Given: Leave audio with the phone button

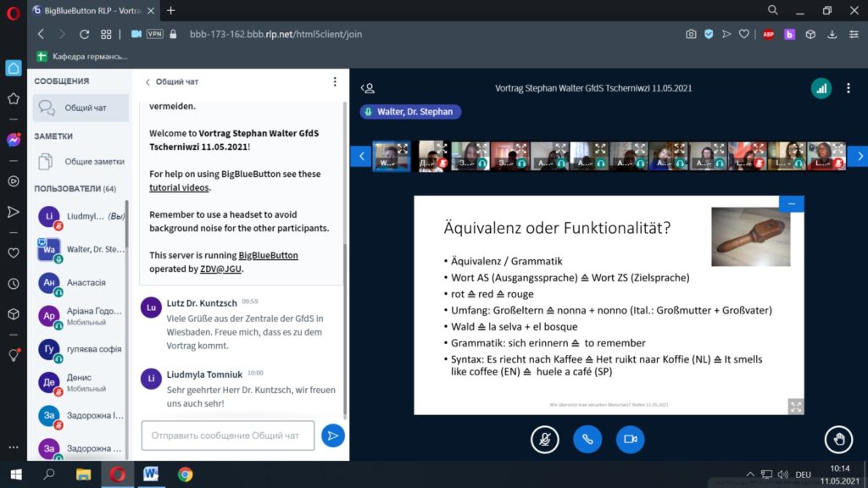Looking at the screenshot, I should click(x=587, y=440).
